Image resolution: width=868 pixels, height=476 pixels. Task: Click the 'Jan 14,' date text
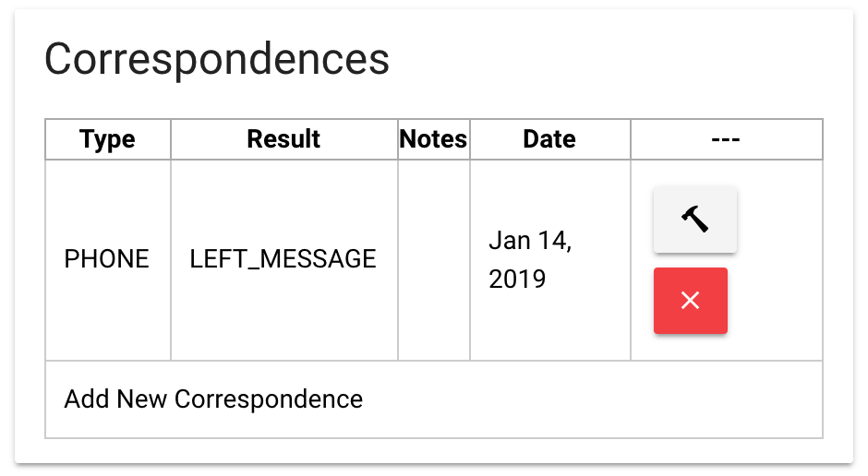tap(530, 241)
